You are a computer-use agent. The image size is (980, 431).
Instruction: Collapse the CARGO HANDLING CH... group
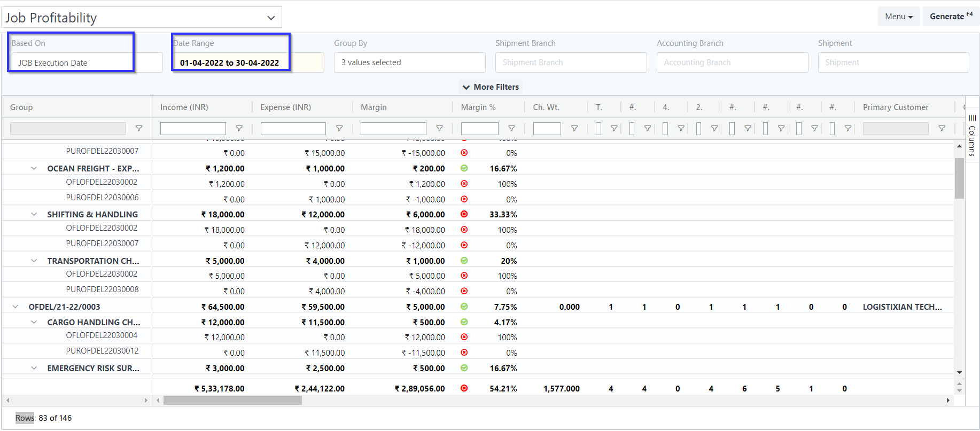[x=34, y=322]
